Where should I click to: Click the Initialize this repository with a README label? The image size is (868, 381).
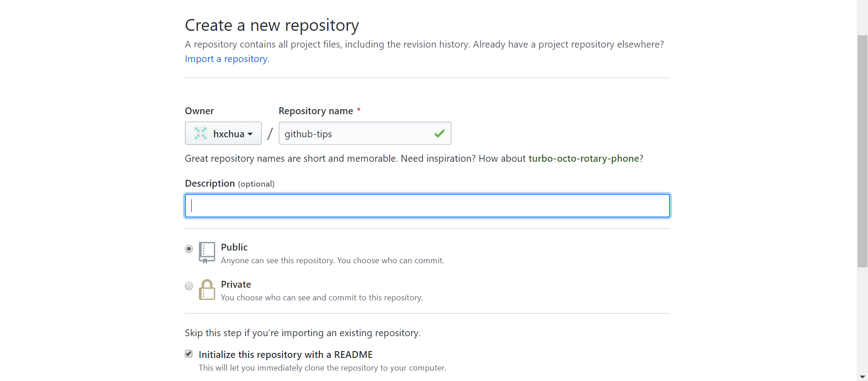pos(285,355)
